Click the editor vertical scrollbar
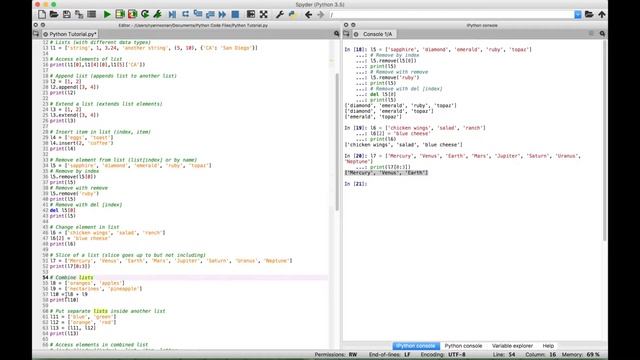The height and width of the screenshot is (360, 640). (337, 142)
